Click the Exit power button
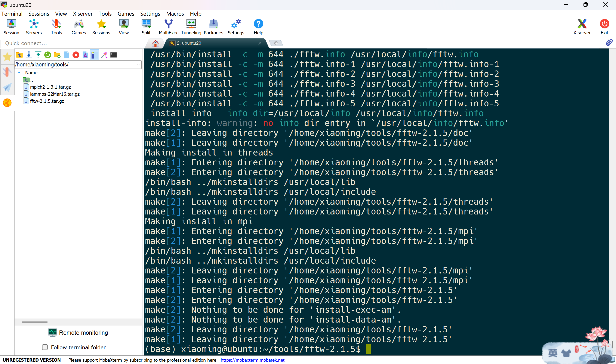This screenshot has height=364, width=616. coord(604,27)
